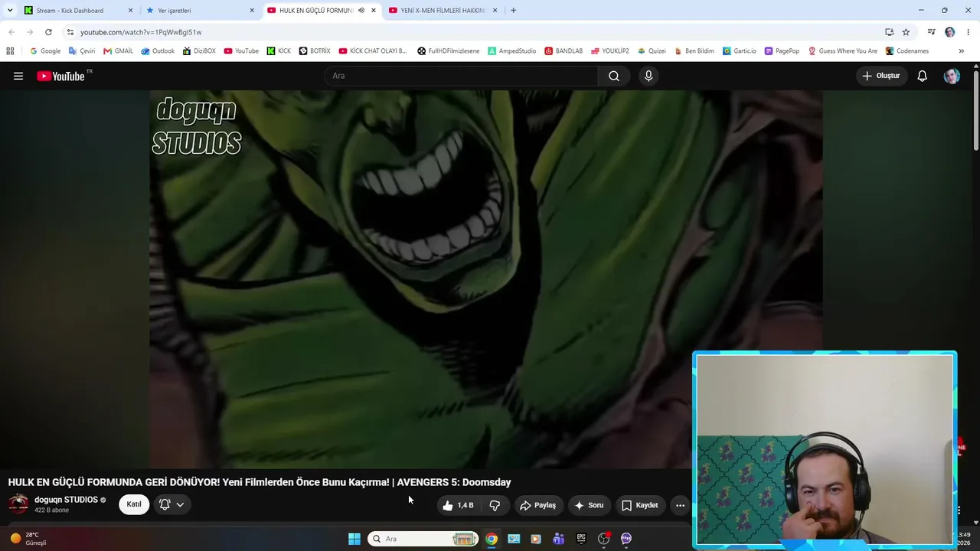This screenshot has height=551, width=980.
Task: Expand the notification preferences bell dropdown
Action: 172,504
